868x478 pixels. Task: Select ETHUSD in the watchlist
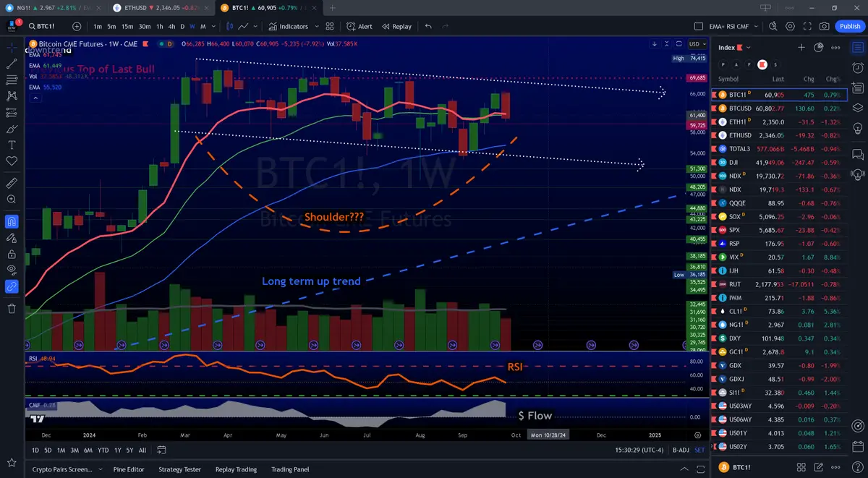point(778,135)
